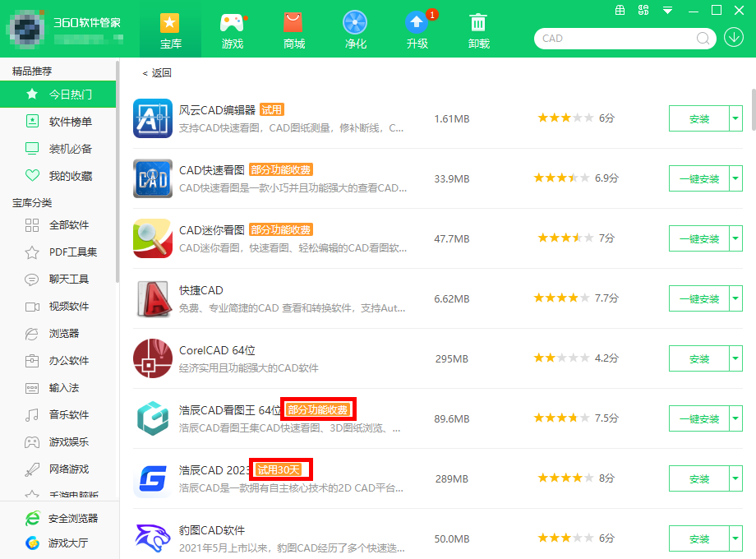Select 网络游戏 category
756x559 pixels.
[x=58, y=469]
